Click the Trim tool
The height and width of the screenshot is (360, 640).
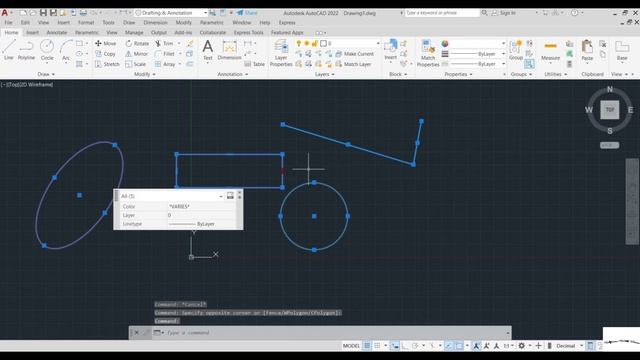(164, 43)
